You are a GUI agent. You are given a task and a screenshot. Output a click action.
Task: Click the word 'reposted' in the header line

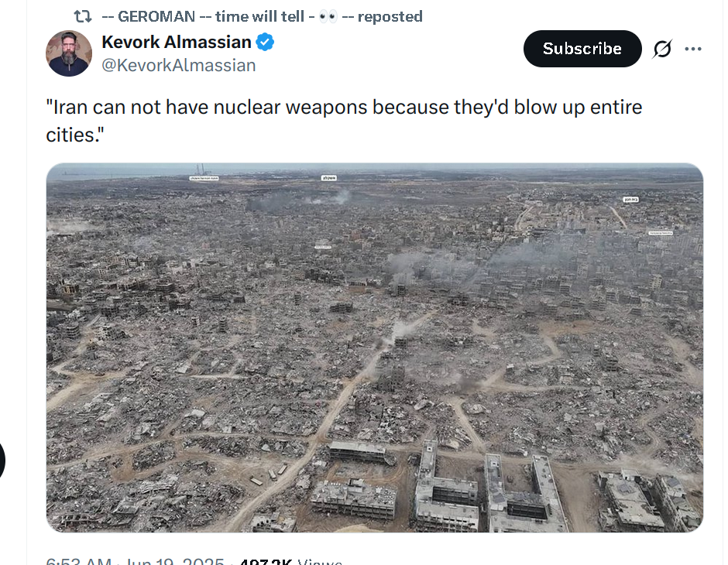click(390, 16)
